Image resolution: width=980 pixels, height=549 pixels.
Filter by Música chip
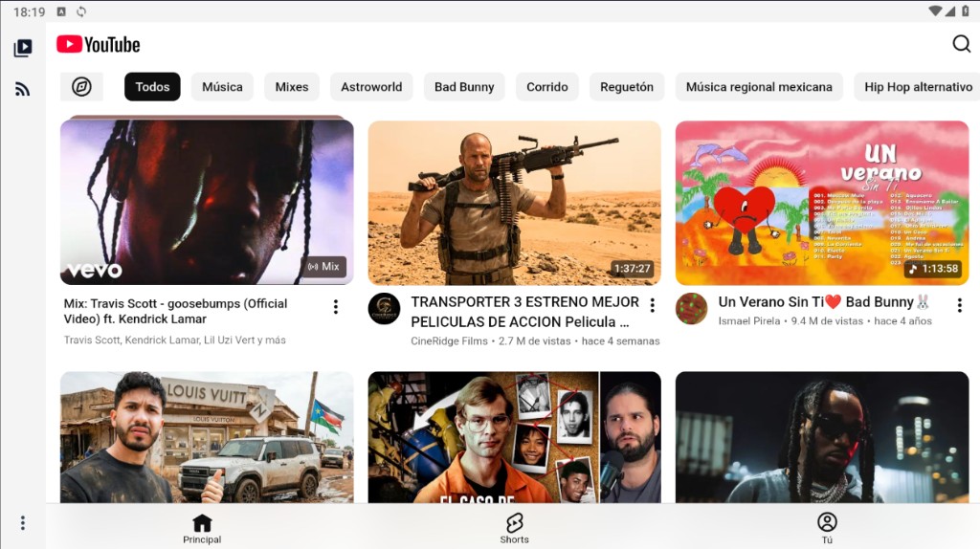pyautogui.click(x=222, y=87)
